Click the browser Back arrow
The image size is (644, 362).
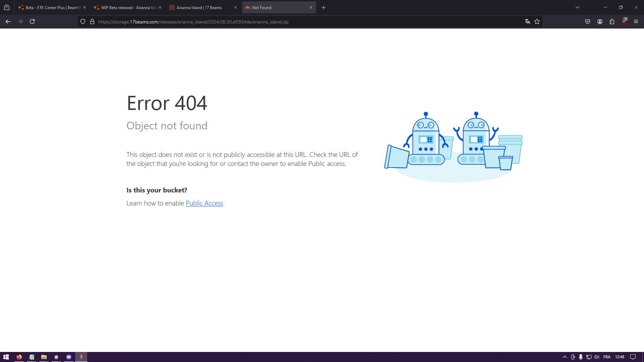[8, 21]
